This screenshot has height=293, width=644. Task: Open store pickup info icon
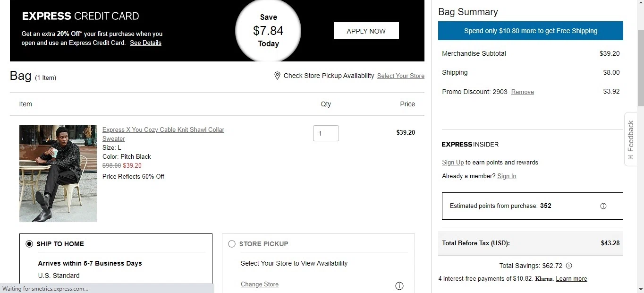pyautogui.click(x=399, y=285)
